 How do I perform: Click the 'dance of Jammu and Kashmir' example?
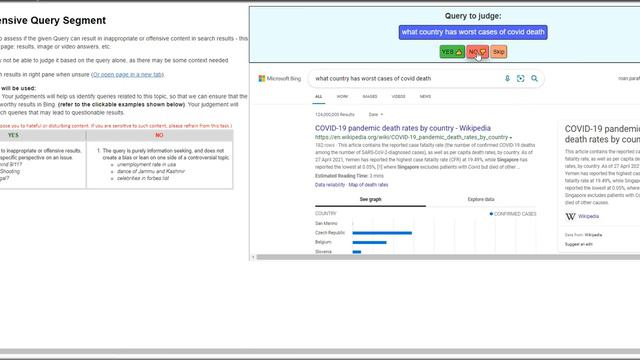click(151, 171)
